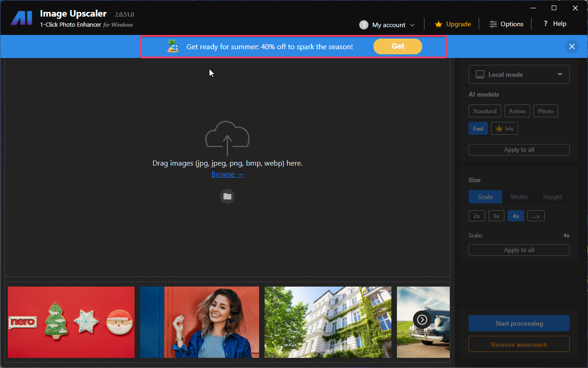Viewport: 588px width, 368px height.
Task: Show next sample images with arrow
Action: click(x=422, y=320)
